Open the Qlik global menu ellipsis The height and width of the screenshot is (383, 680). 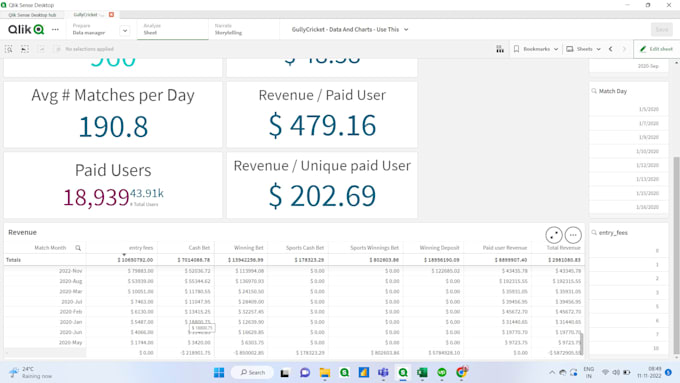[55, 29]
